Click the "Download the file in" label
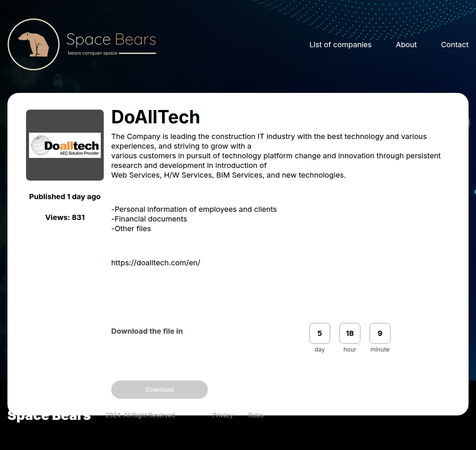 pos(147,331)
